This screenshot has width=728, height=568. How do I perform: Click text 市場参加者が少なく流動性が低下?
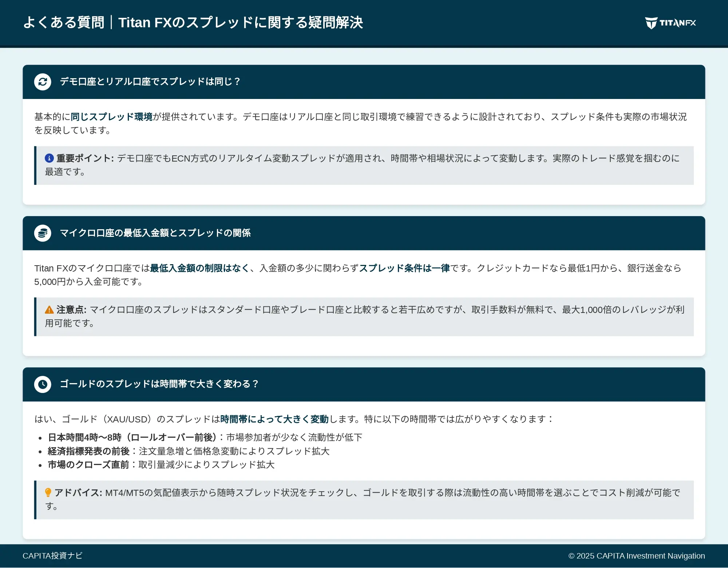[294, 437]
